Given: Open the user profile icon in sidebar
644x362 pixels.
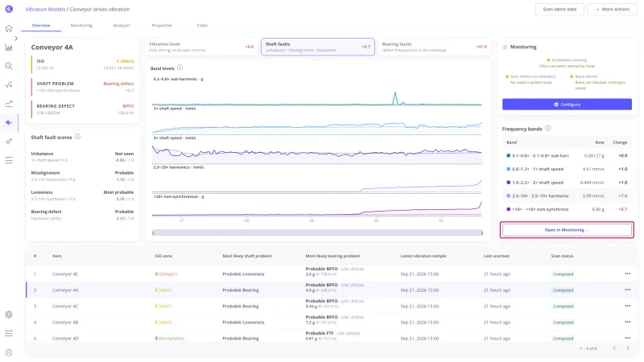Looking at the screenshot, I should point(9,352).
